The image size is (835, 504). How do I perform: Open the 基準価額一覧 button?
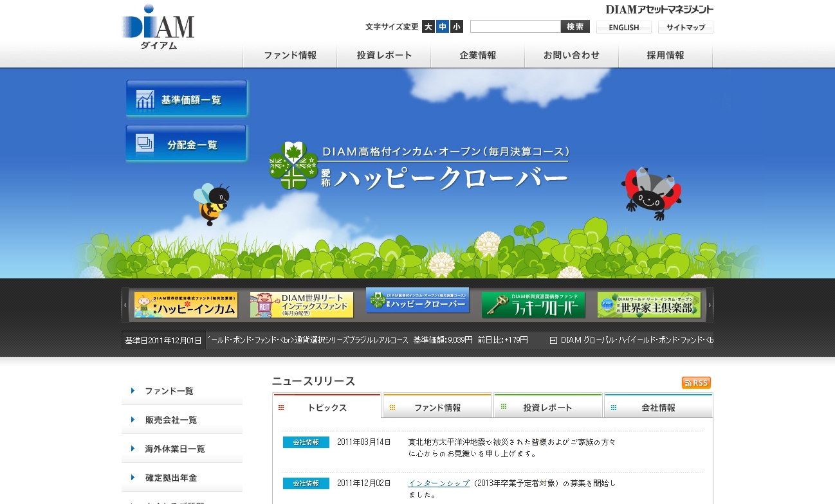(187, 98)
